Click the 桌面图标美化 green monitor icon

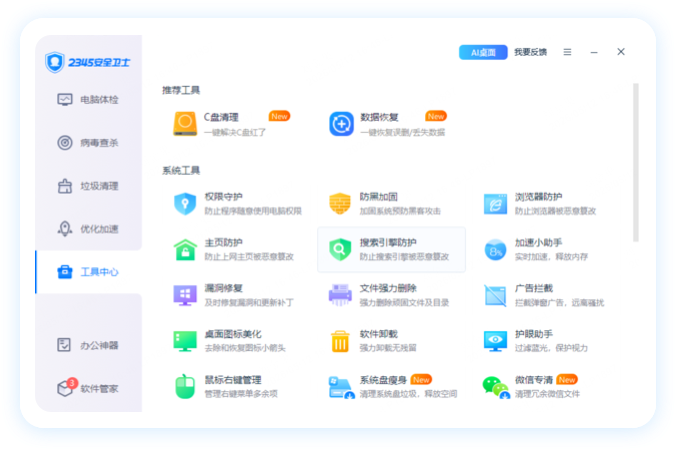[185, 341]
